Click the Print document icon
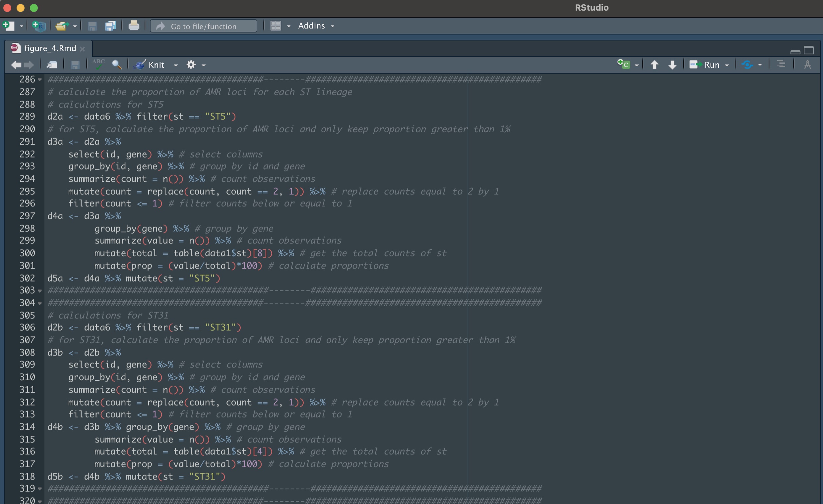 (134, 26)
